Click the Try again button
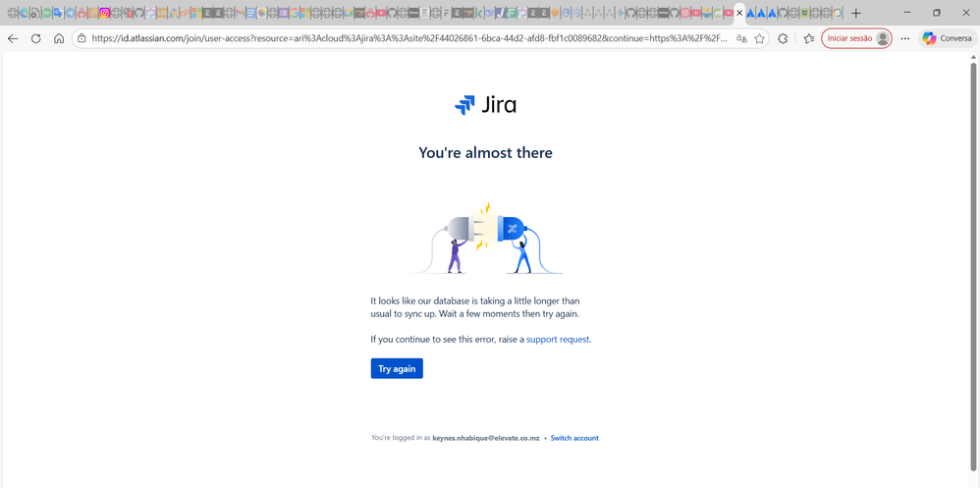This screenshot has width=980, height=488. tap(397, 368)
